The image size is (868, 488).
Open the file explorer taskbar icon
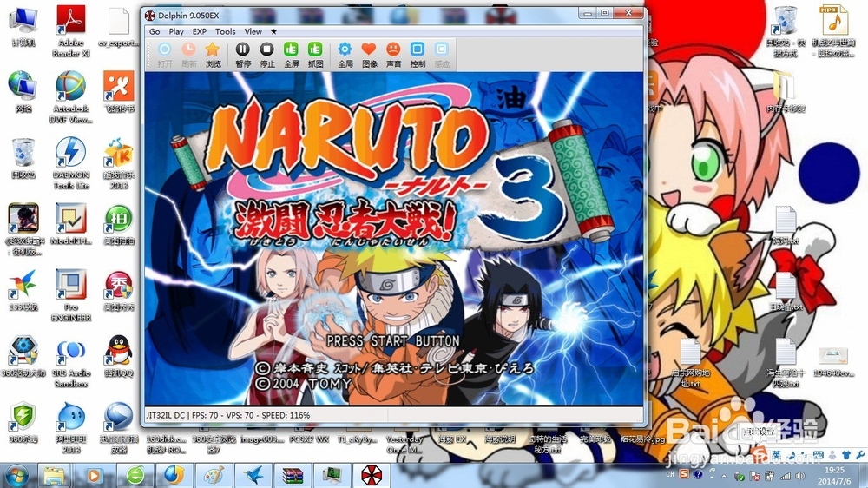pyautogui.click(x=54, y=476)
